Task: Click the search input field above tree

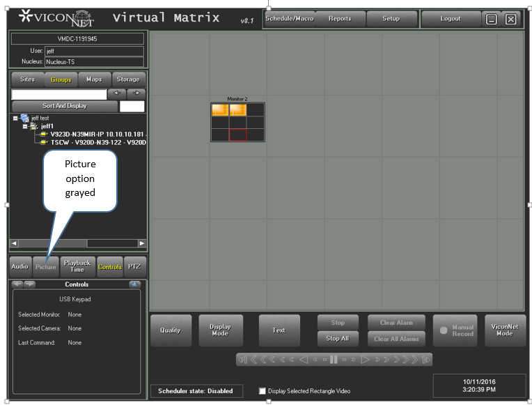Action: (x=59, y=94)
